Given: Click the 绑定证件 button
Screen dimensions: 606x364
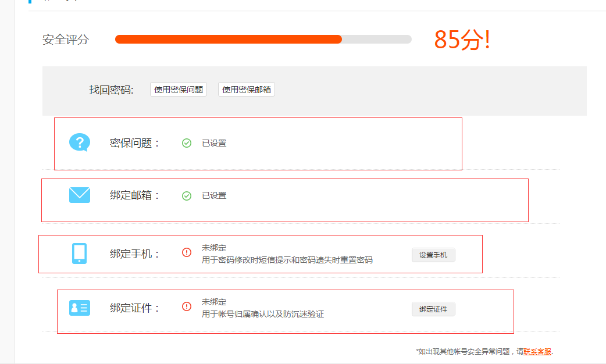Looking at the screenshot, I should tap(433, 309).
